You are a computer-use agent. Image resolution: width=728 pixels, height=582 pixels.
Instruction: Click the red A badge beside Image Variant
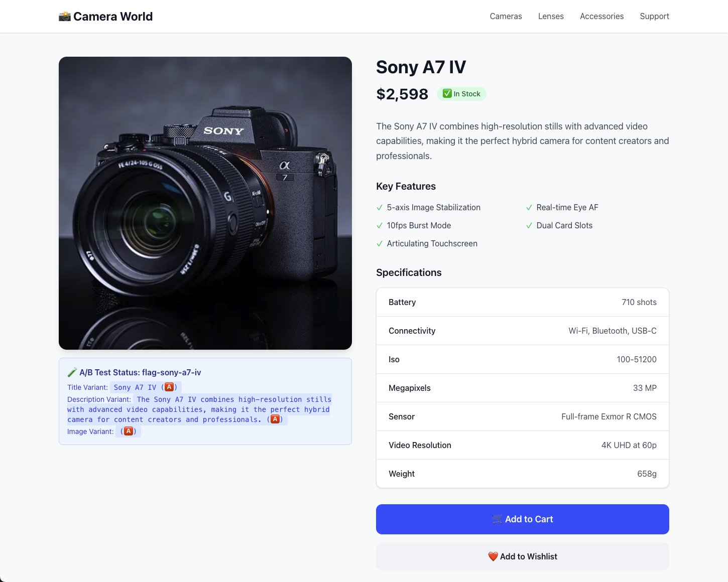129,431
